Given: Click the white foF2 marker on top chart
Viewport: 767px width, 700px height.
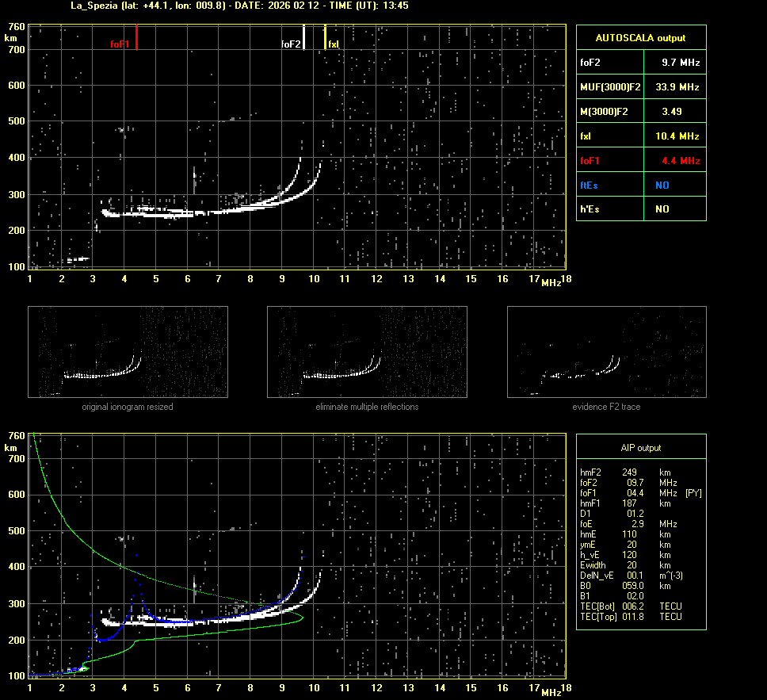Looking at the screenshot, I should click(304, 37).
